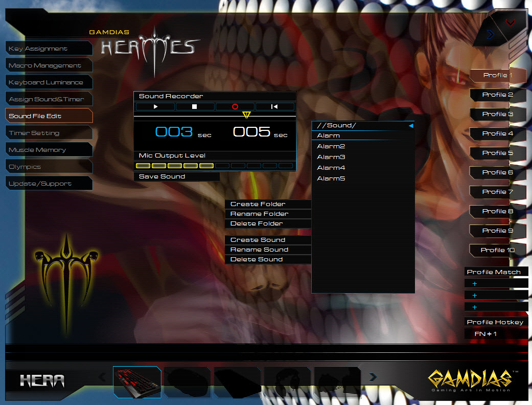Click Create Sound
Viewport: 532px width, 405px height.
pos(268,240)
